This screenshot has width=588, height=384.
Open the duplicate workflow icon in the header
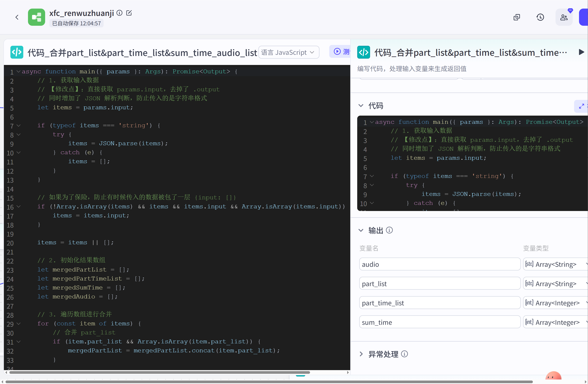pyautogui.click(x=517, y=17)
